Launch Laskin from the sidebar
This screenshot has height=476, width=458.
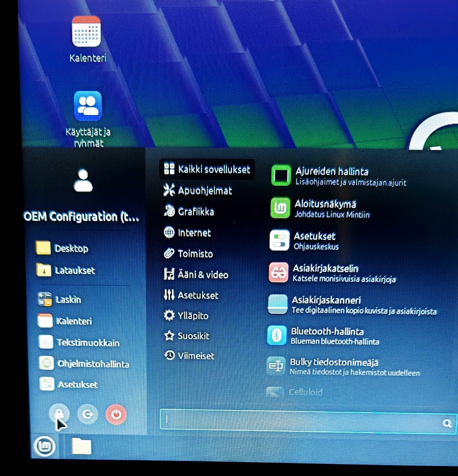(x=60, y=300)
